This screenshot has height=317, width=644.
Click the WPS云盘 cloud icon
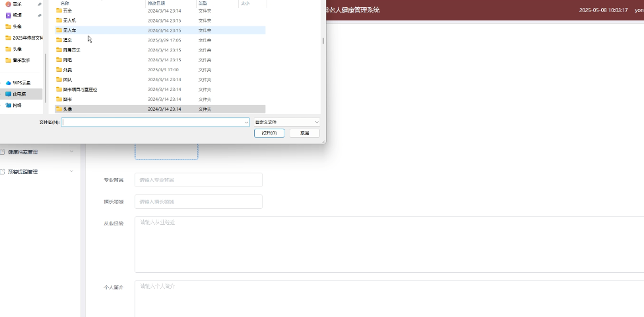click(x=8, y=83)
